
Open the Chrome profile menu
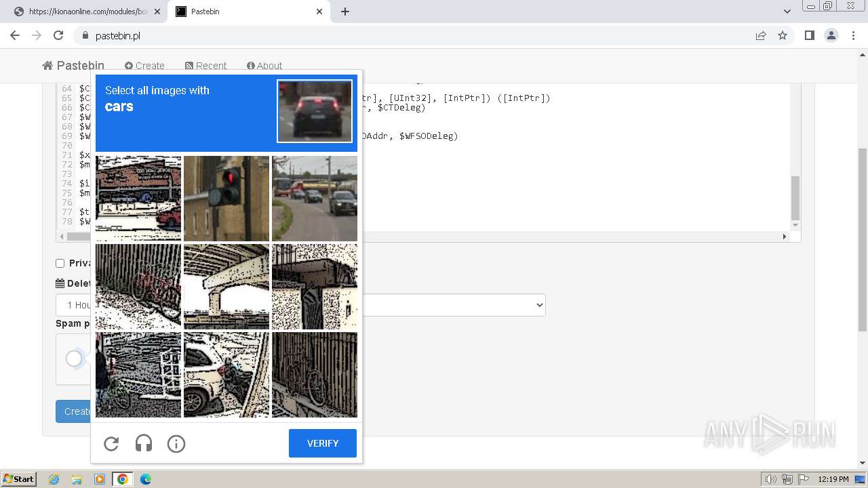[x=831, y=35]
